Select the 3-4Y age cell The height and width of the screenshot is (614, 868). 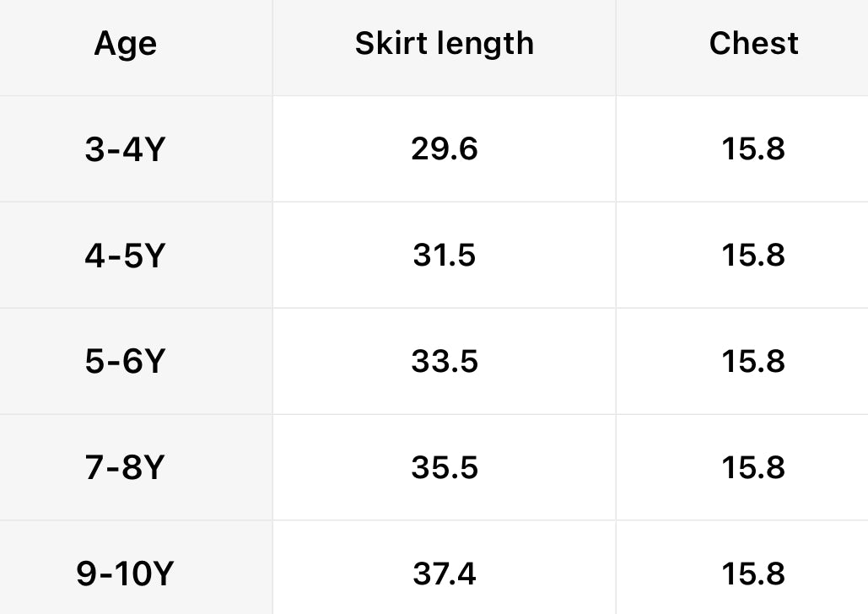click(125, 149)
